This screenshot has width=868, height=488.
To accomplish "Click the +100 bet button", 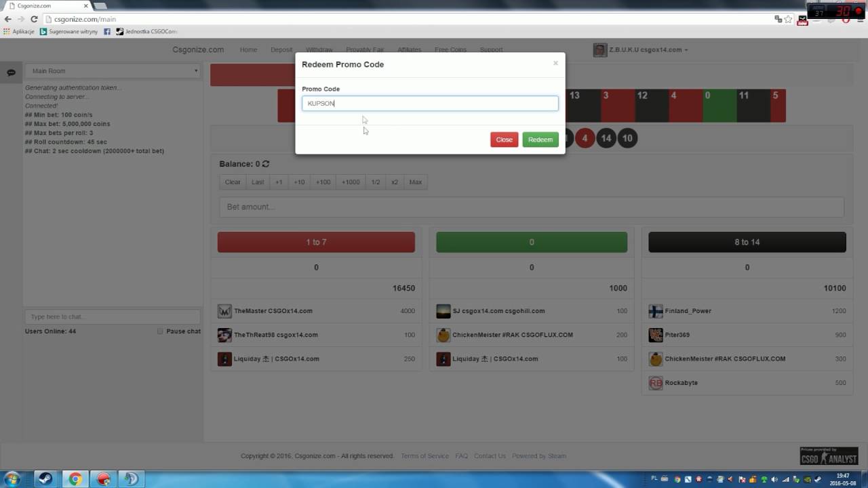I will coord(323,182).
